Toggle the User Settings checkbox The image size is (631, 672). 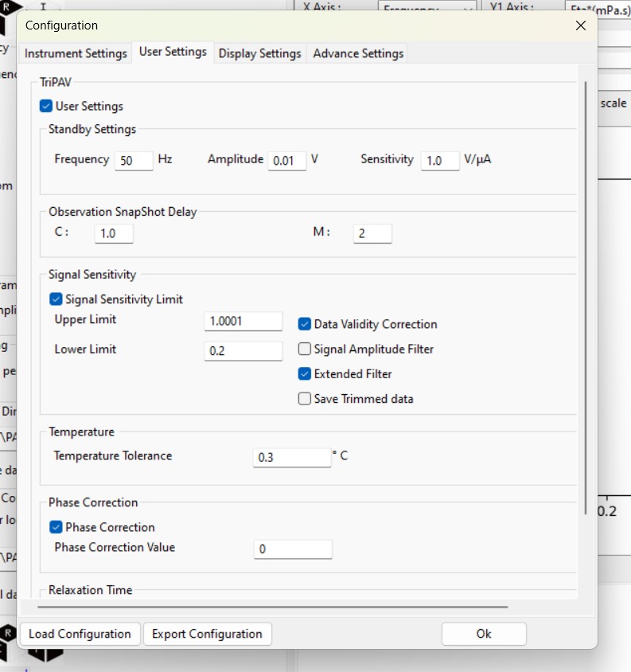pos(46,106)
